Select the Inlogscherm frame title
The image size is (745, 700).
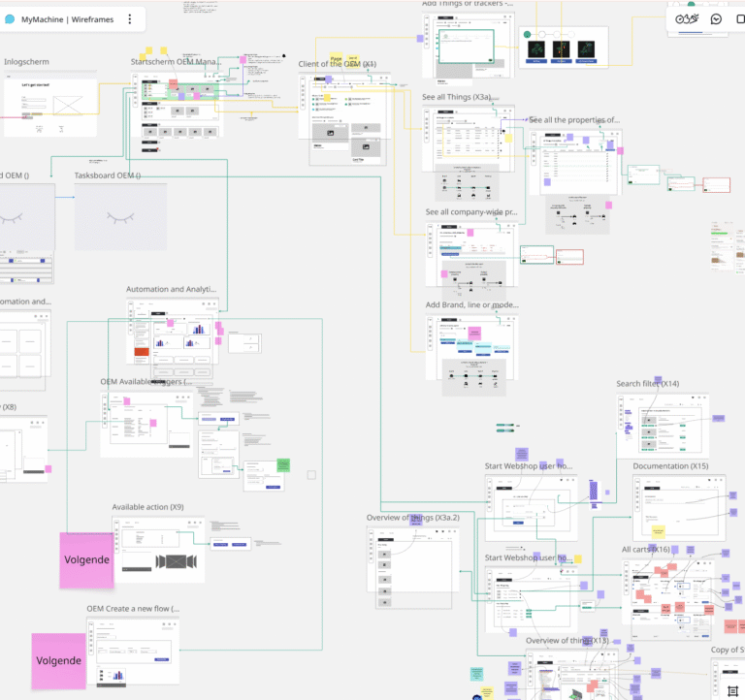(27, 62)
